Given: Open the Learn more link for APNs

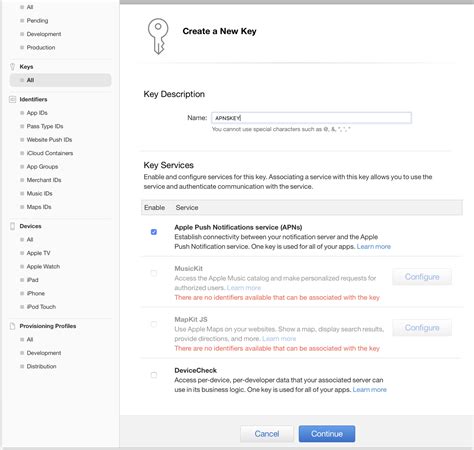Looking at the screenshot, I should coord(374,247).
